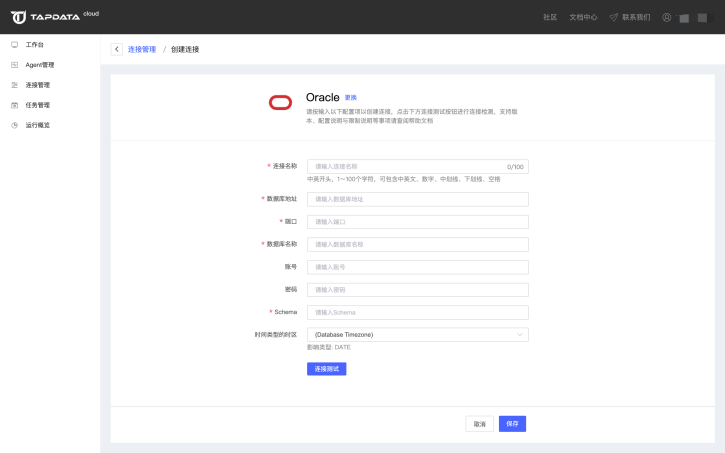Open 工作台 menu item
725x453 pixels.
point(35,45)
